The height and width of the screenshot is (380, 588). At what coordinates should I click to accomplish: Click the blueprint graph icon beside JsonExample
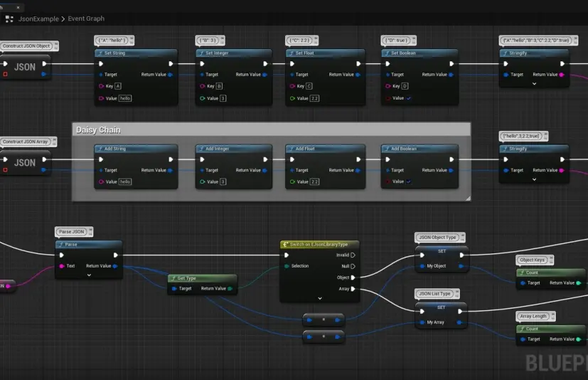pyautogui.click(x=9, y=19)
